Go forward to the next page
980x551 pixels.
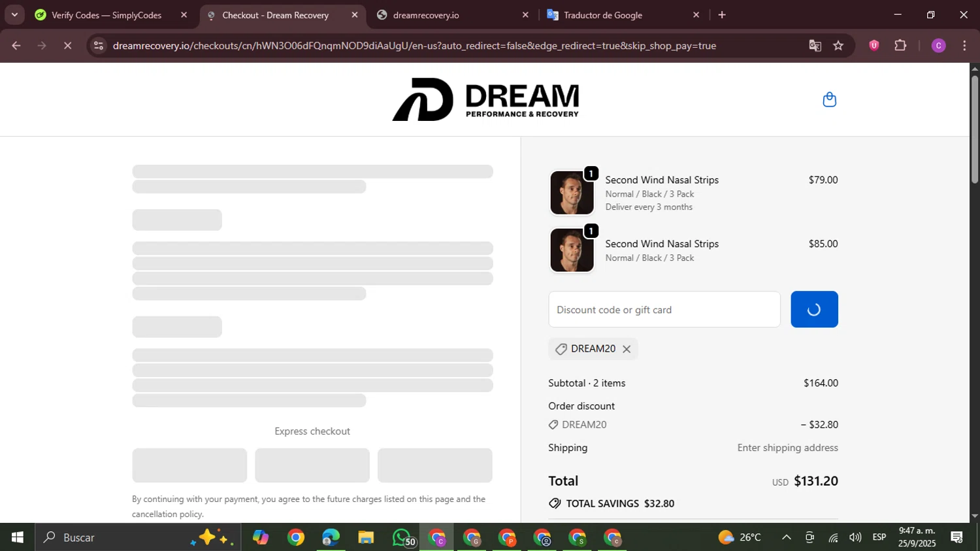click(42, 46)
